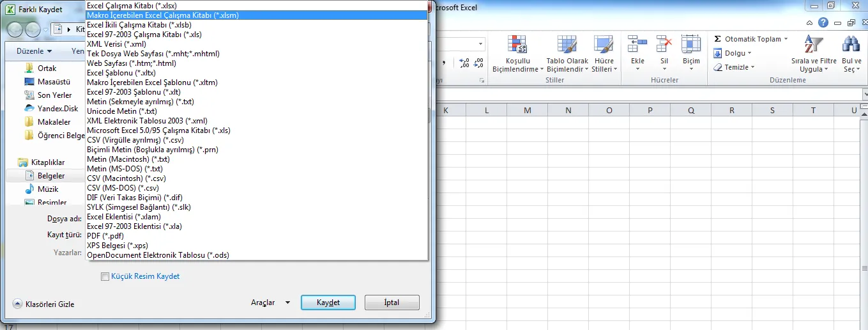This screenshot has width=868, height=330.
Task: Click the Sil delete cells icon
Action: [x=664, y=45]
